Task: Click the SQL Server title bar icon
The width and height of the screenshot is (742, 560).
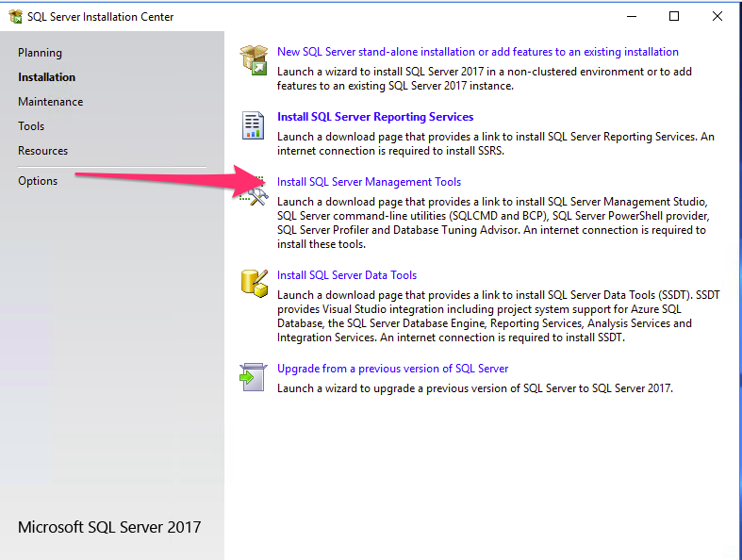Action: click(15, 17)
